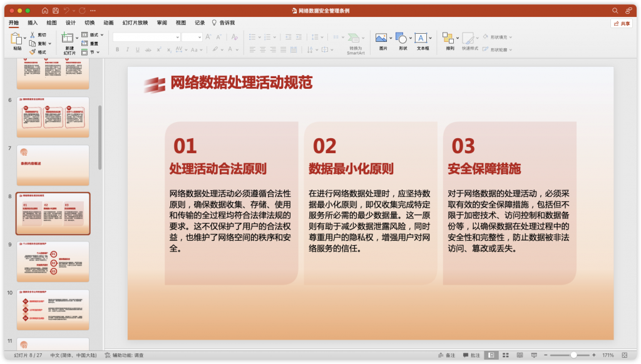Open search with the magnifier icon

click(x=615, y=11)
